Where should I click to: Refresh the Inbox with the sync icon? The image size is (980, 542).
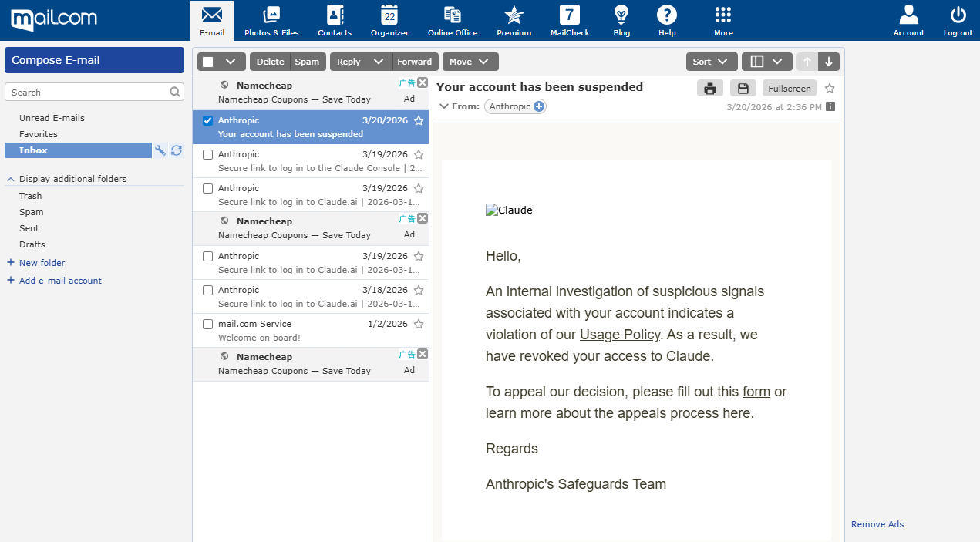177,150
